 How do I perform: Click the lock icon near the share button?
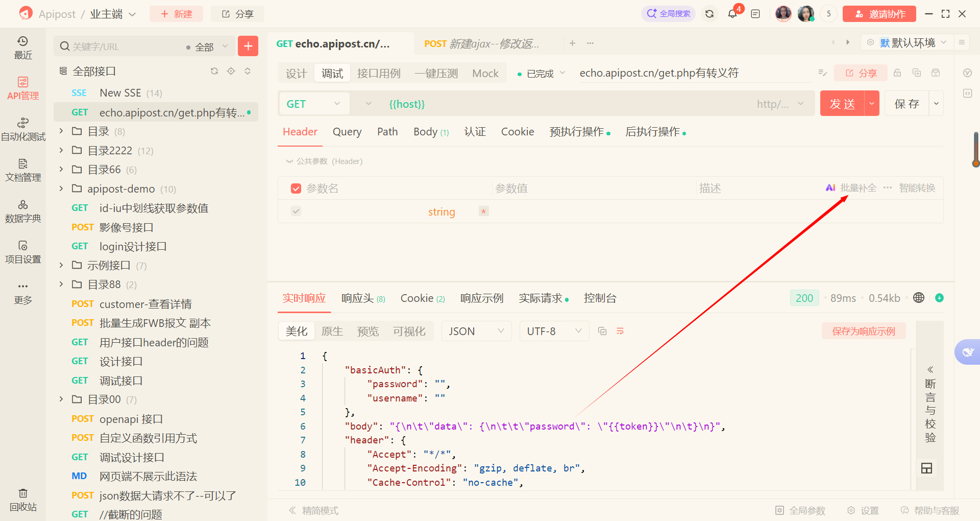coord(897,73)
